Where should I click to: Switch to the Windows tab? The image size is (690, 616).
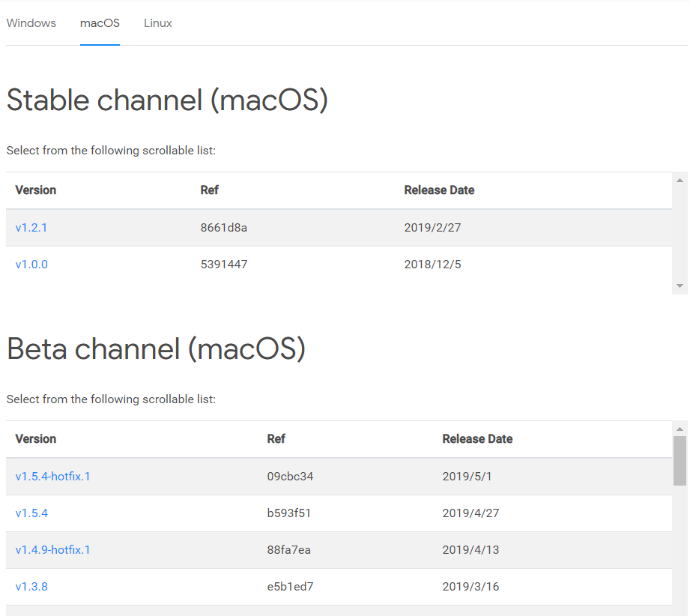pyautogui.click(x=31, y=23)
